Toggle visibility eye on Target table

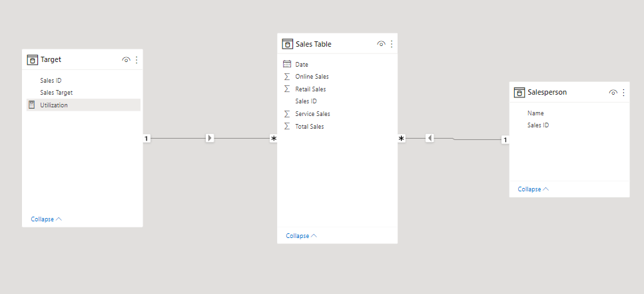[126, 59]
